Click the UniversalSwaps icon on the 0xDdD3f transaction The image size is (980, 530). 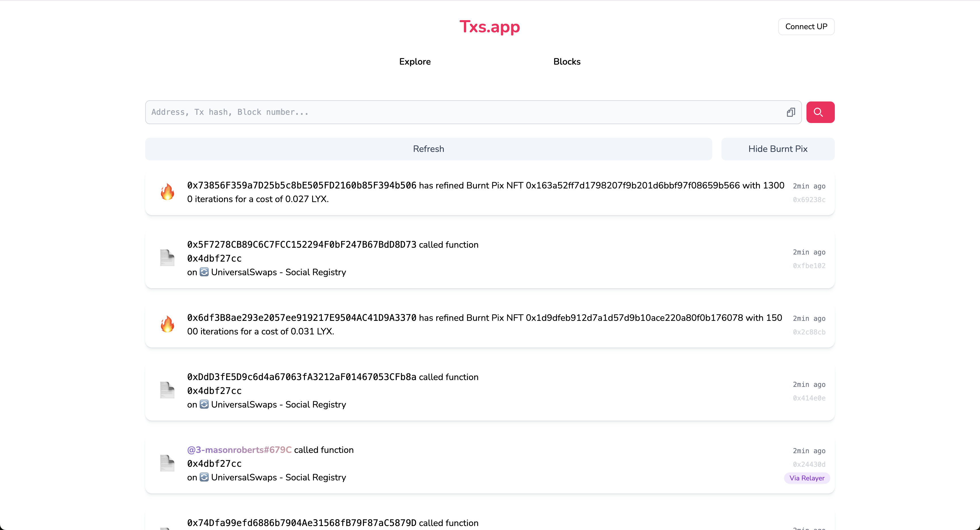point(204,404)
